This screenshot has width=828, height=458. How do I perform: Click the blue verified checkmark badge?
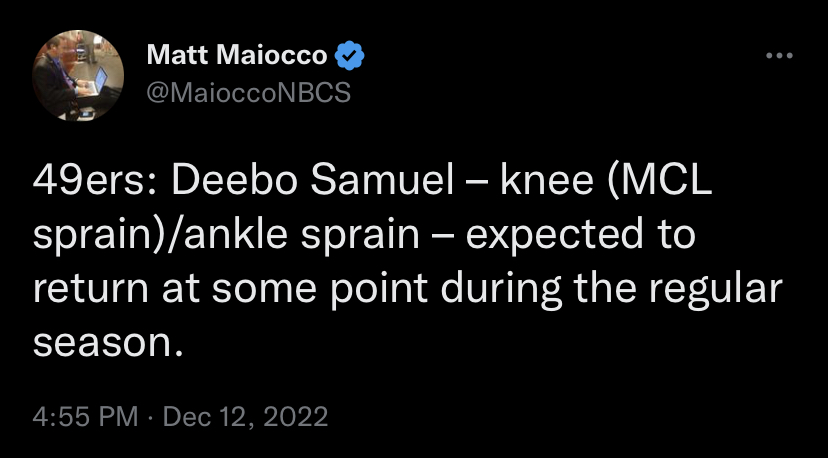(350, 55)
